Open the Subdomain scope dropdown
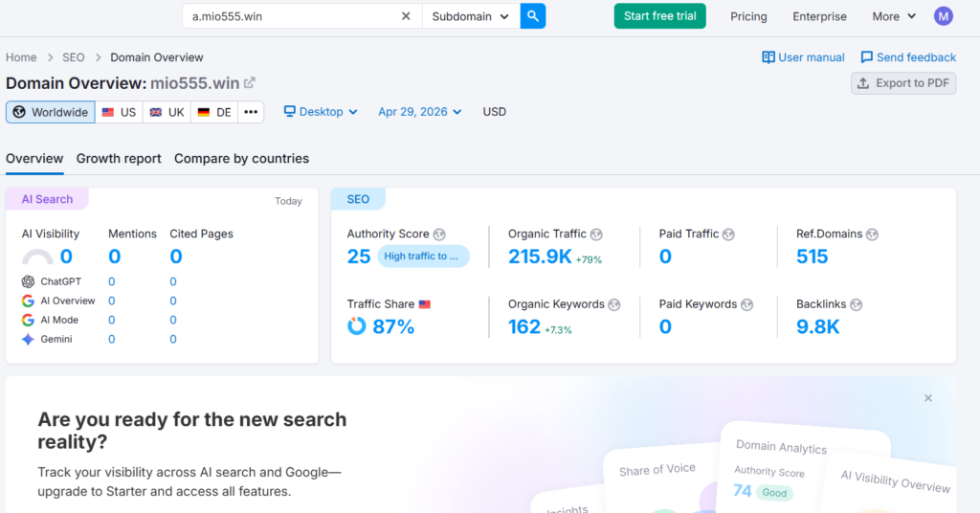This screenshot has width=980, height=513. pyautogui.click(x=470, y=16)
